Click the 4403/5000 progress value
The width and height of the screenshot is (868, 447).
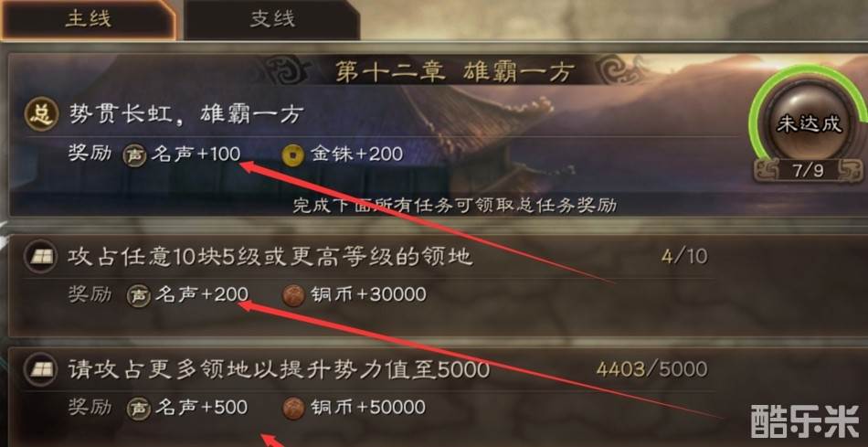tap(652, 369)
